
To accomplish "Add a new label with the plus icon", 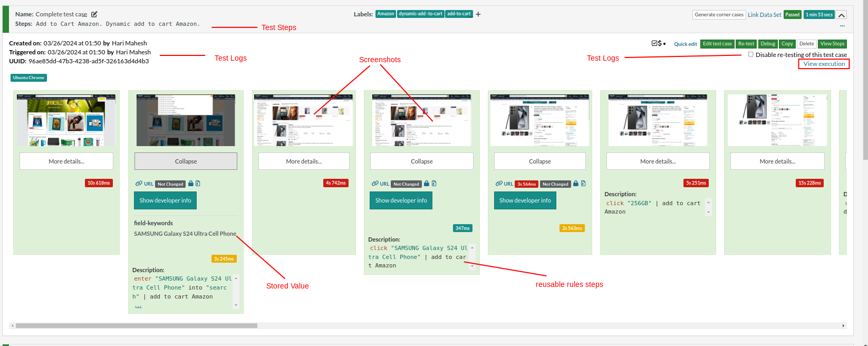I will coord(478,14).
